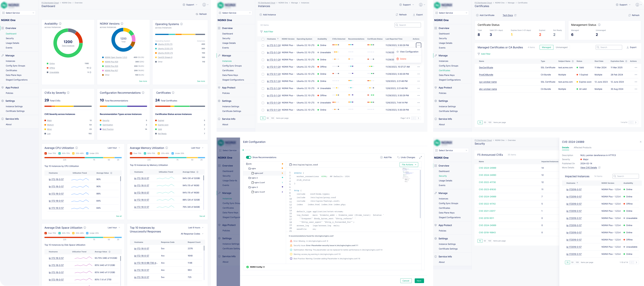The width and height of the screenshot is (644, 286).
Task: Choose View Configuration from the actions menu
Action: click(408, 52)
